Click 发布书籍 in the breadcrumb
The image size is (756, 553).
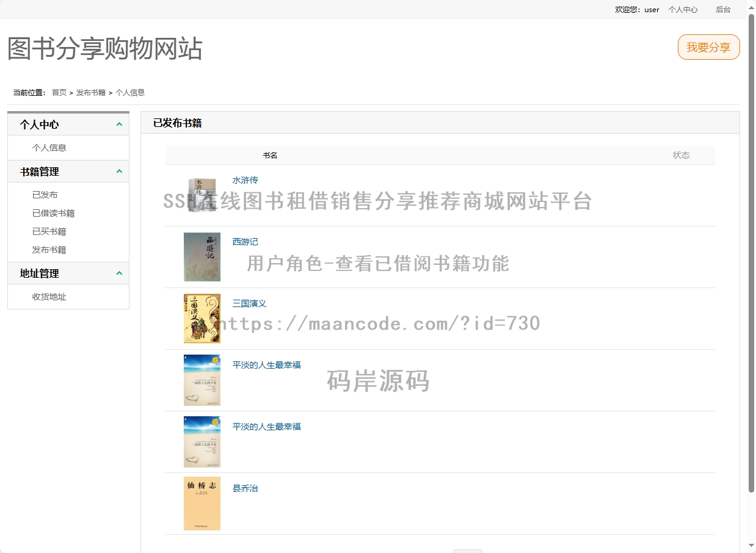pos(91,93)
